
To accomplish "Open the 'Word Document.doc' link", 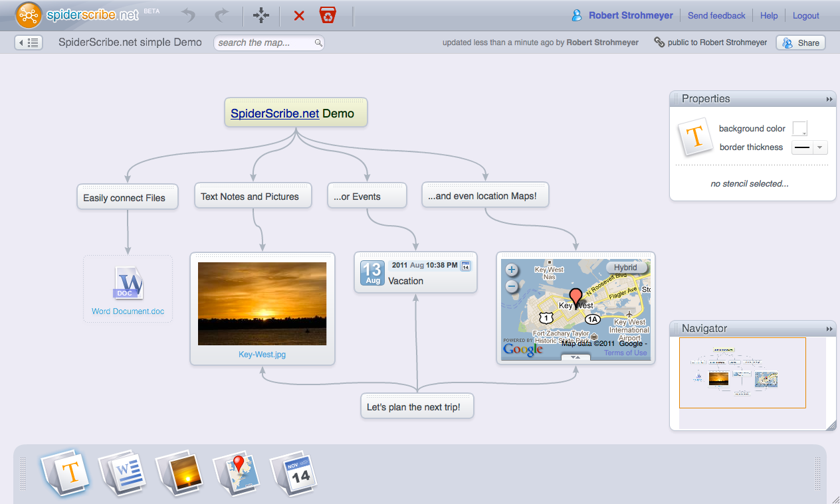I will 128,311.
